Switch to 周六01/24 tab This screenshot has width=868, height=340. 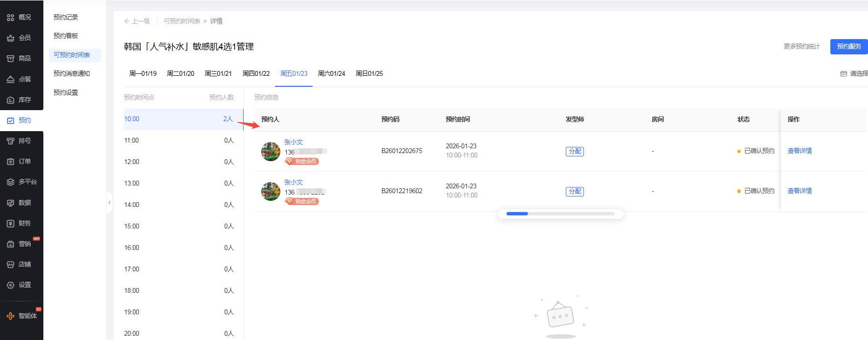332,73
